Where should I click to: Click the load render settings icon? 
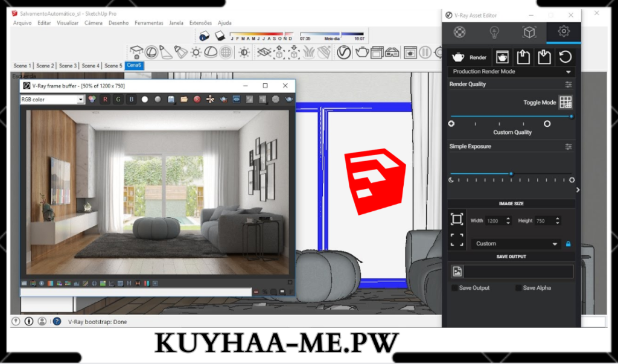544,57
